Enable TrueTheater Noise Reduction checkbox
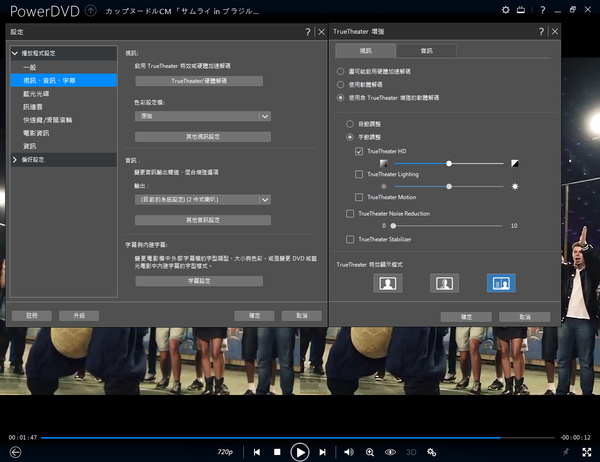The image size is (600, 462). tap(349, 213)
